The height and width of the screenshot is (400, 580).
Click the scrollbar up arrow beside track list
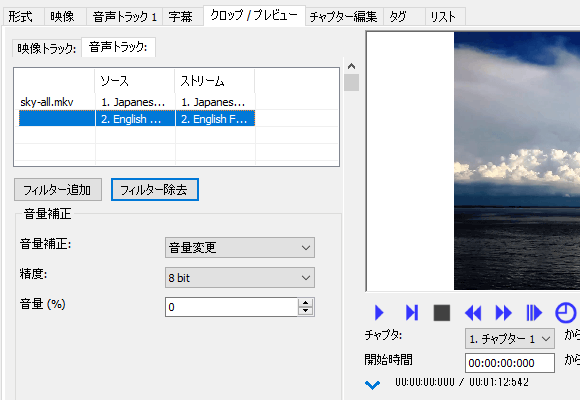coord(351,66)
